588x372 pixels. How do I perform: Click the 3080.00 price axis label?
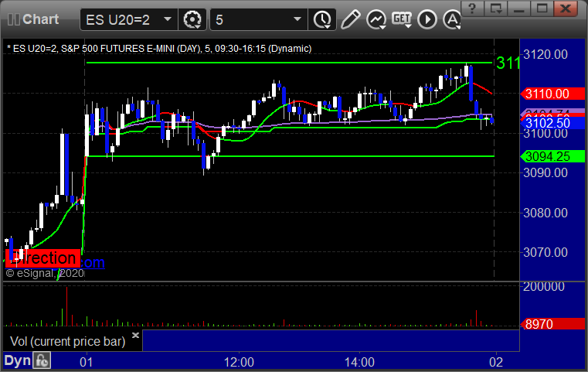[x=546, y=213]
